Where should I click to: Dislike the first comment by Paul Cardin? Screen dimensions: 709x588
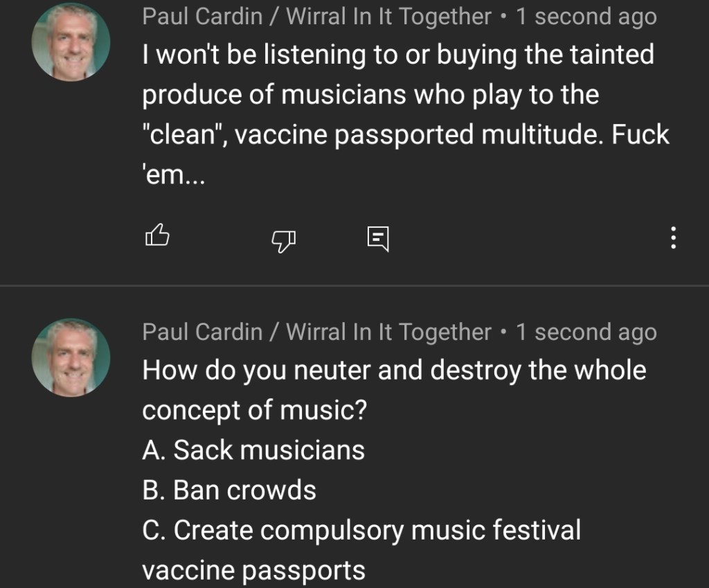tap(282, 239)
